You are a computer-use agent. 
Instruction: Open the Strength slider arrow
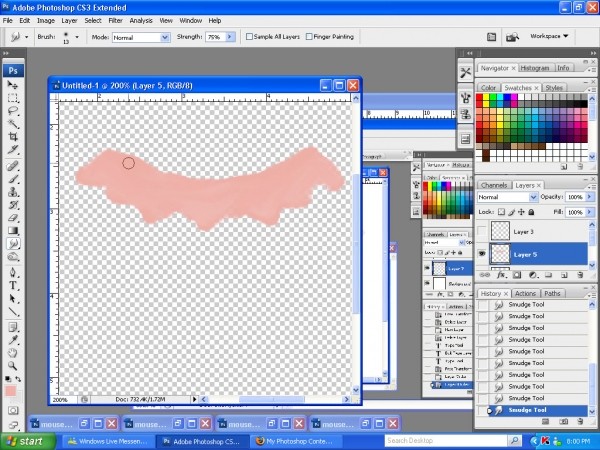[230, 37]
